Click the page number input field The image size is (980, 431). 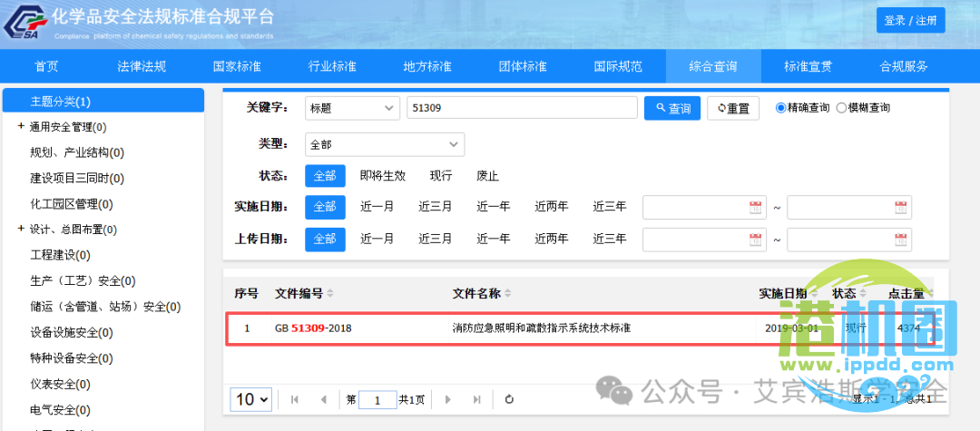pyautogui.click(x=377, y=400)
